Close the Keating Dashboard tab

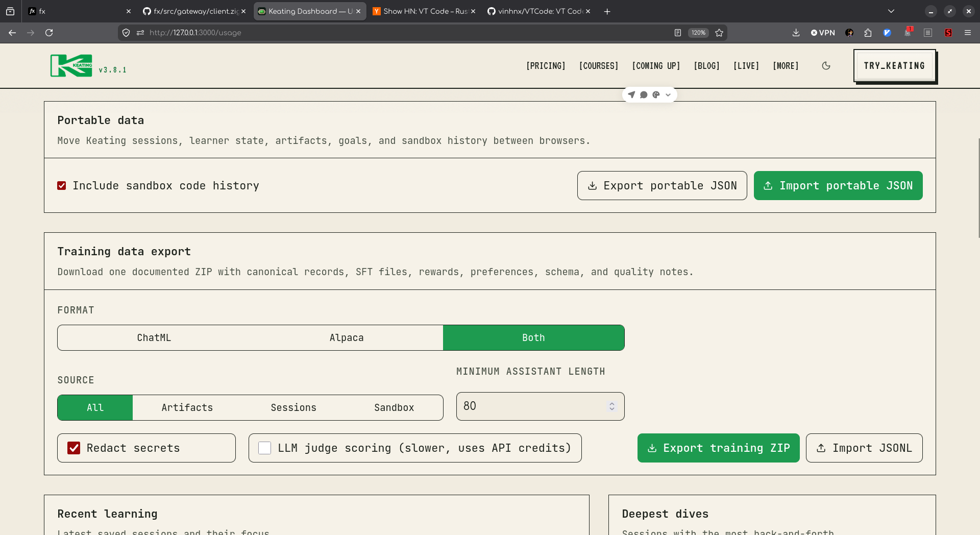click(x=358, y=11)
